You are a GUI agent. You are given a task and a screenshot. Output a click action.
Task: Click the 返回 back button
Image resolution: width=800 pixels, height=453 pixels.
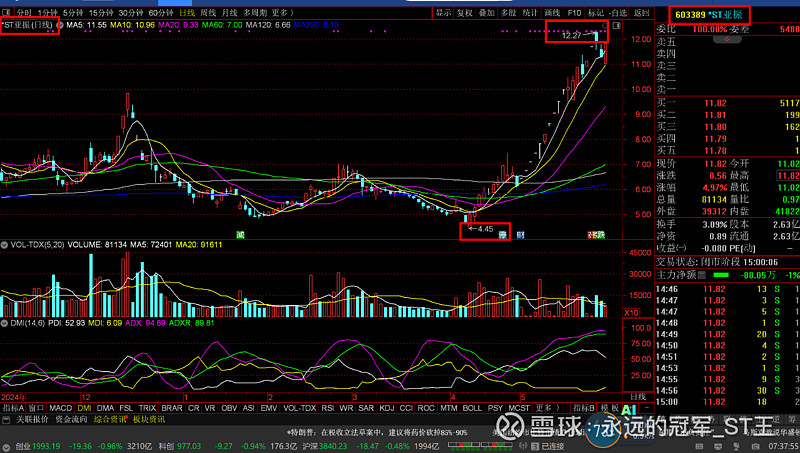point(641,13)
